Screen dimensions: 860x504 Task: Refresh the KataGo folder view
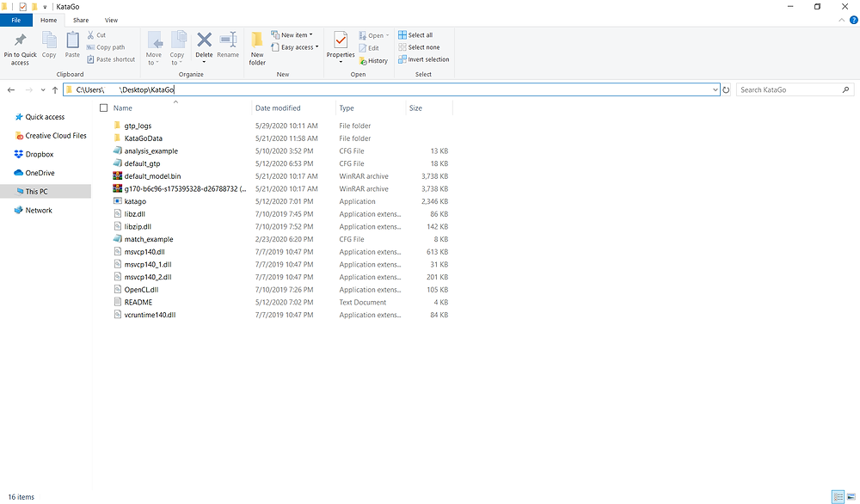726,90
